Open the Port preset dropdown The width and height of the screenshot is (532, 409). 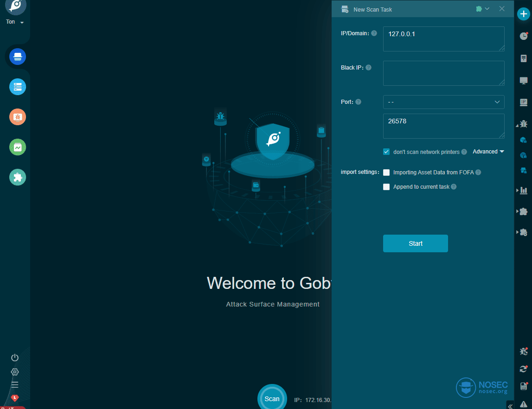tap(444, 102)
